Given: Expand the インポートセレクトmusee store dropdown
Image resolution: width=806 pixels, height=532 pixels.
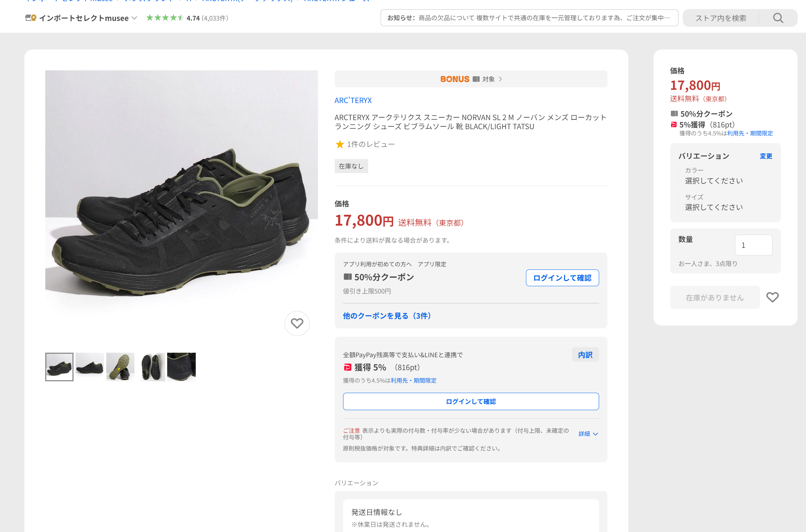Looking at the screenshot, I should [x=134, y=18].
